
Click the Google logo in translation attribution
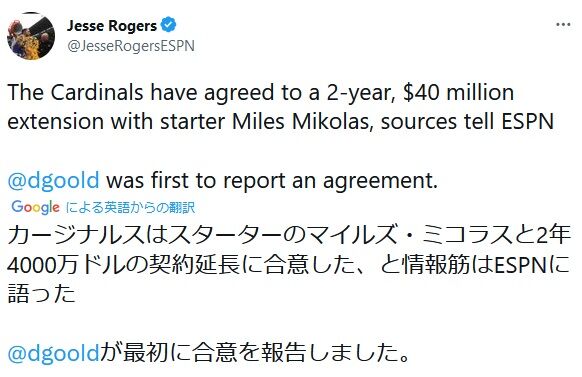[x=35, y=207]
